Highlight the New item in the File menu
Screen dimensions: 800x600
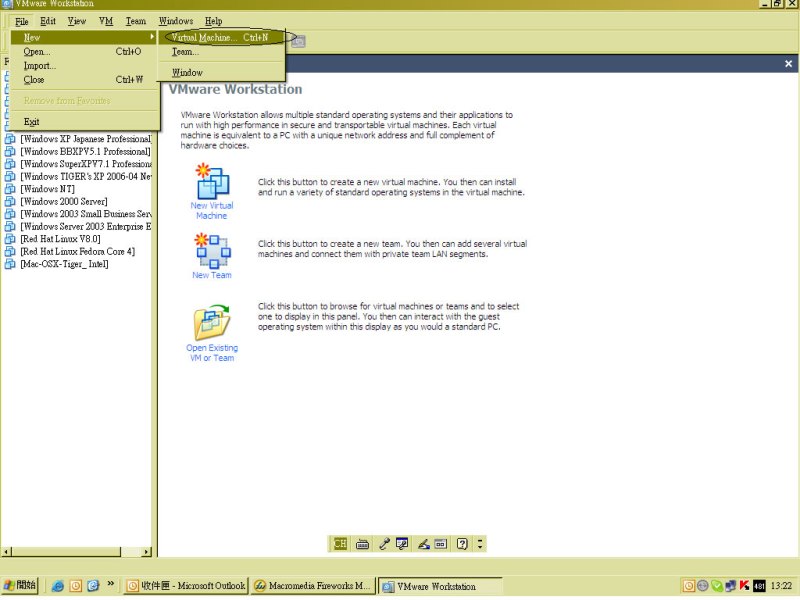pyautogui.click(x=83, y=37)
